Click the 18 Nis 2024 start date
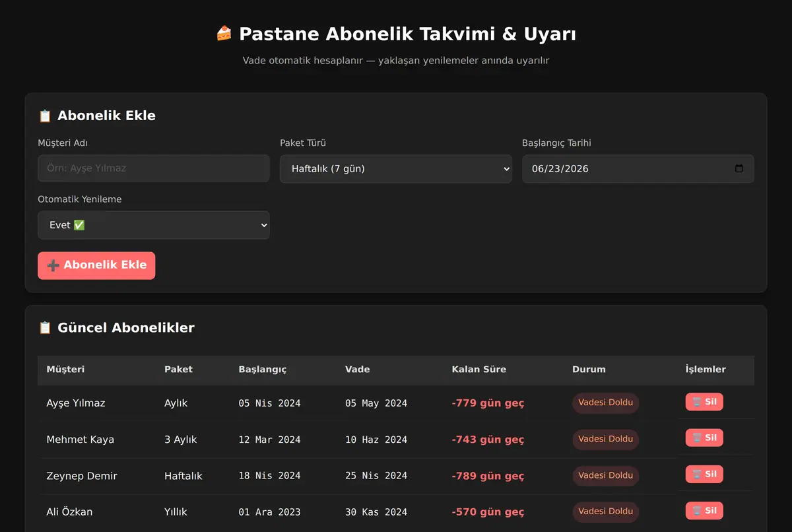The image size is (792, 532). point(269,476)
